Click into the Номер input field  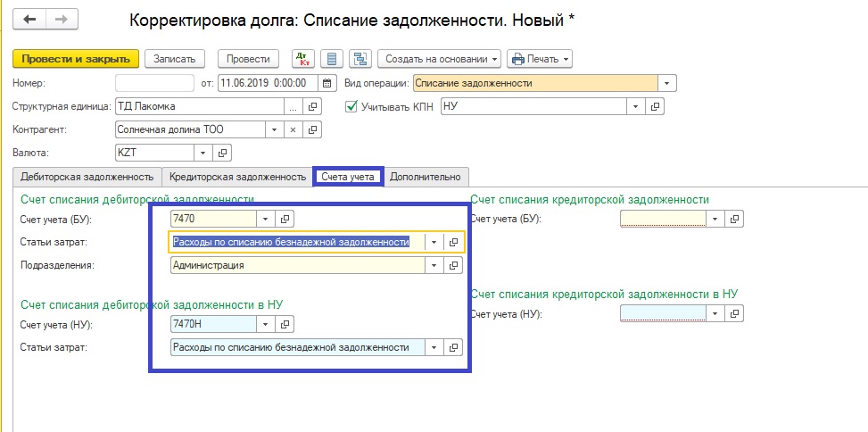click(x=154, y=83)
